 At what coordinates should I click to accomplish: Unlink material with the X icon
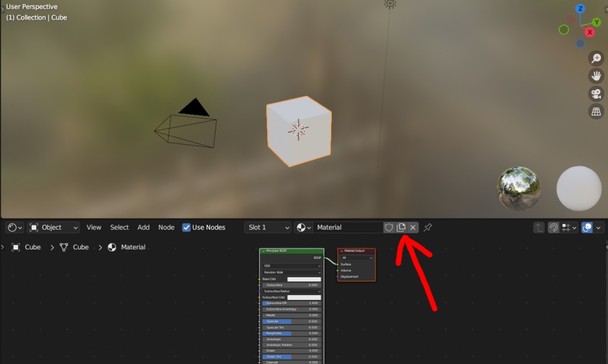[x=413, y=227]
